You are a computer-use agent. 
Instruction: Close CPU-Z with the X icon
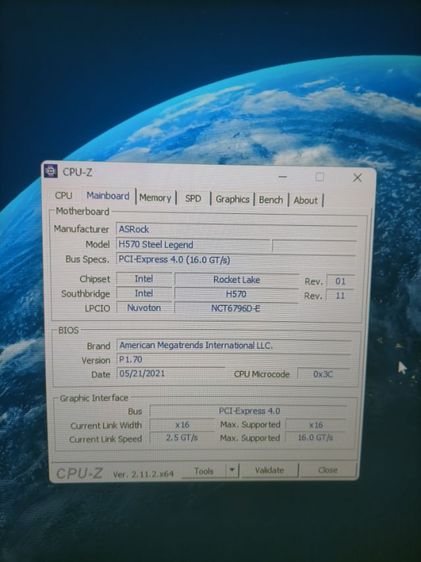(x=357, y=177)
